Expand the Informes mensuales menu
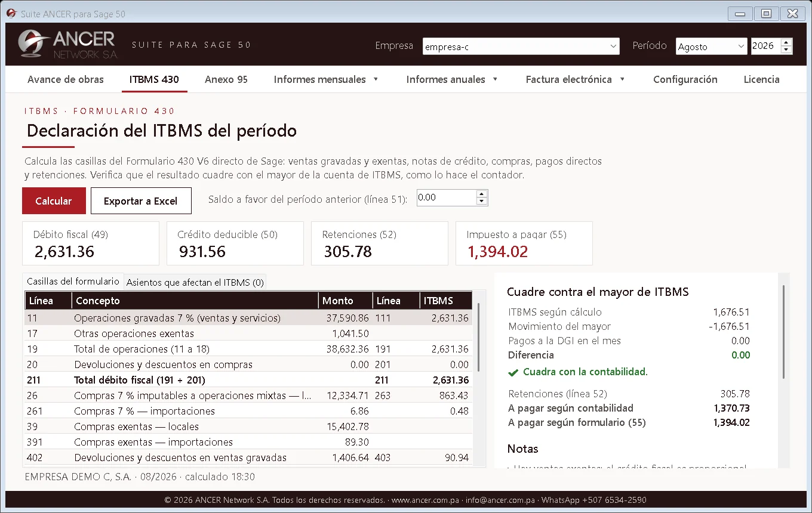The height and width of the screenshot is (513, 812). 326,79
